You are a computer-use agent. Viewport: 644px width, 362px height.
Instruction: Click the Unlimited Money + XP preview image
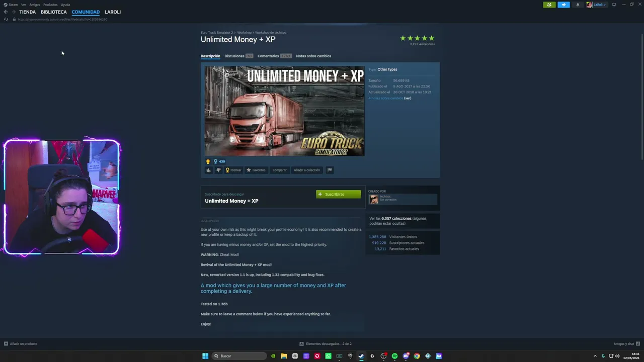coord(284,111)
